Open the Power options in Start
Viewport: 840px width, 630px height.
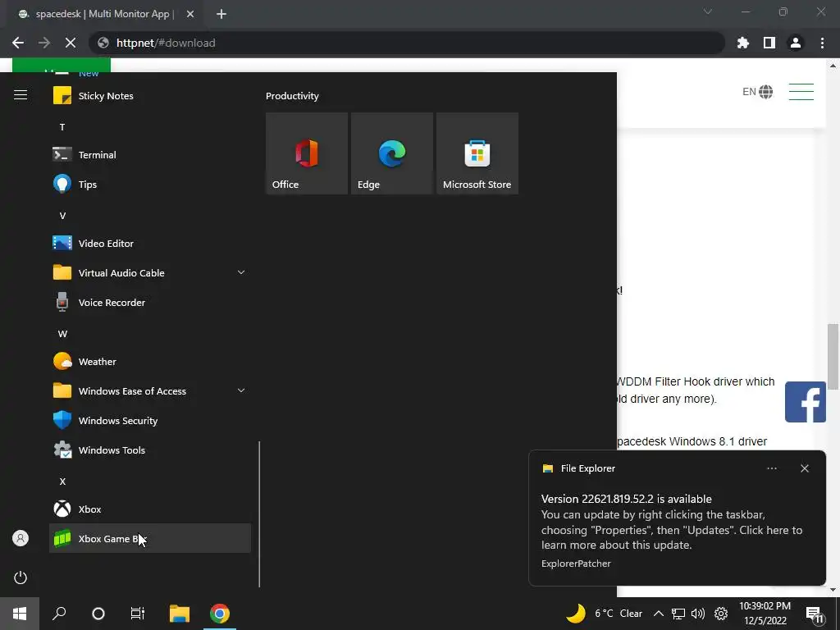click(21, 577)
